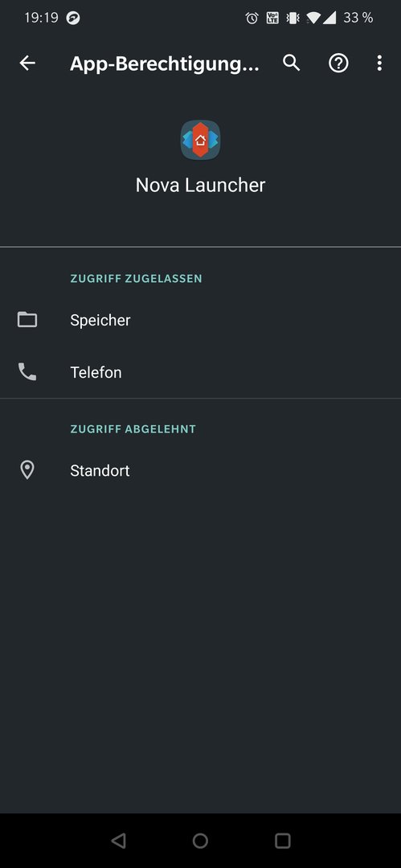Tap the Zugriff abgelehnt section header

click(x=133, y=429)
